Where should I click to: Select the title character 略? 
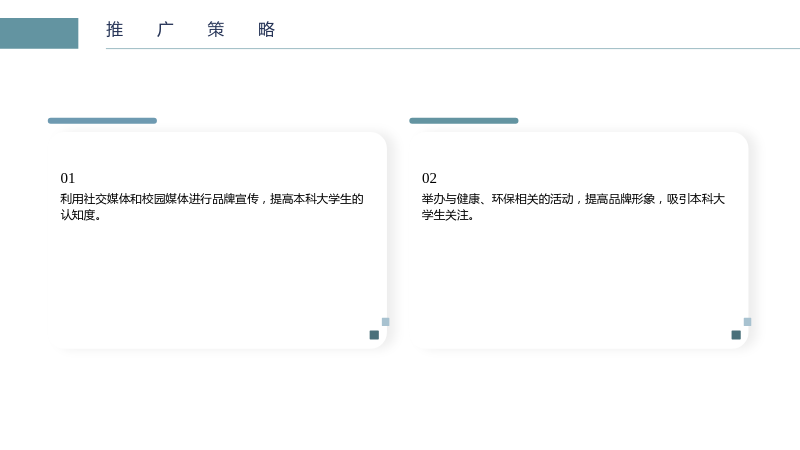[x=266, y=30]
